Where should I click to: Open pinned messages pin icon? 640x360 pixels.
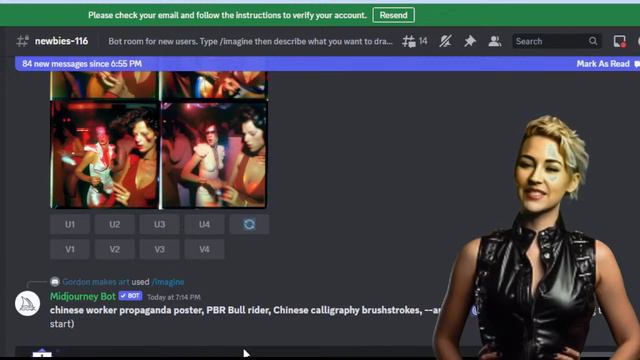point(470,41)
